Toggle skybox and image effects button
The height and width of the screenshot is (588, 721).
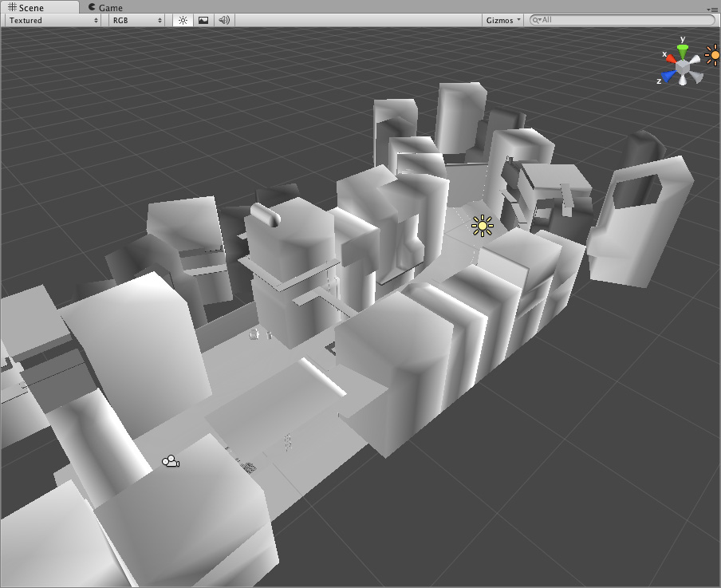(203, 20)
